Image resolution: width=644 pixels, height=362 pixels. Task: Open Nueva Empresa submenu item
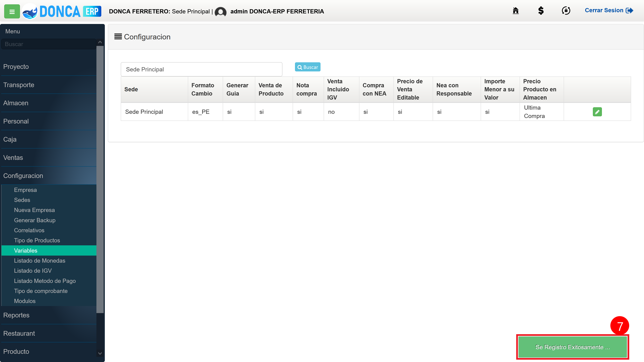(x=49, y=210)
